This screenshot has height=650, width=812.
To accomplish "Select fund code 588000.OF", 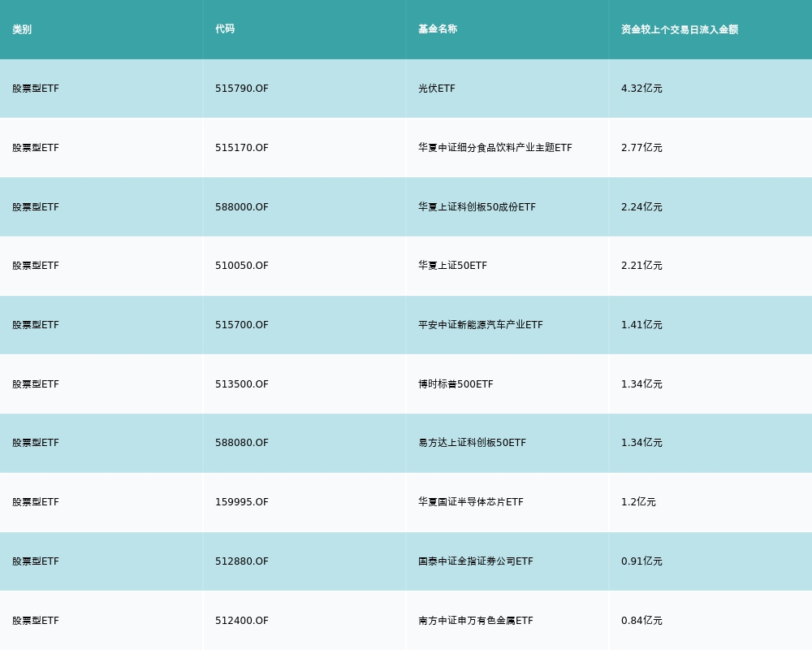I will tap(242, 207).
